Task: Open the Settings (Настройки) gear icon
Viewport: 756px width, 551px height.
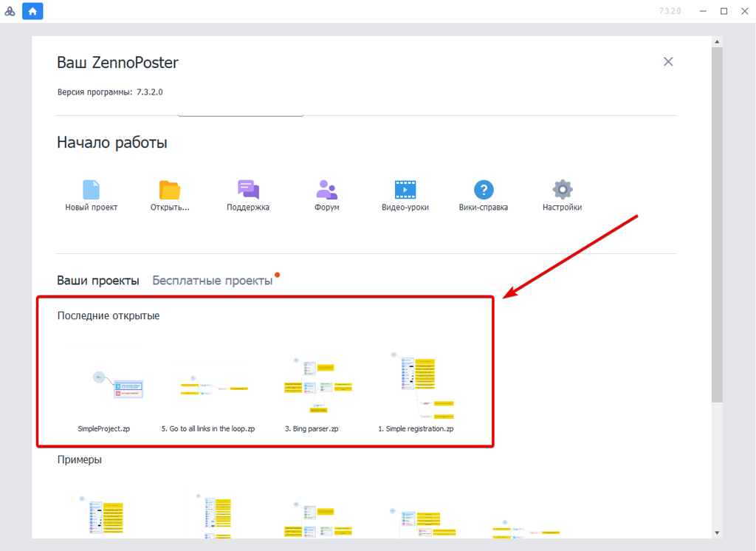Action: (x=562, y=190)
